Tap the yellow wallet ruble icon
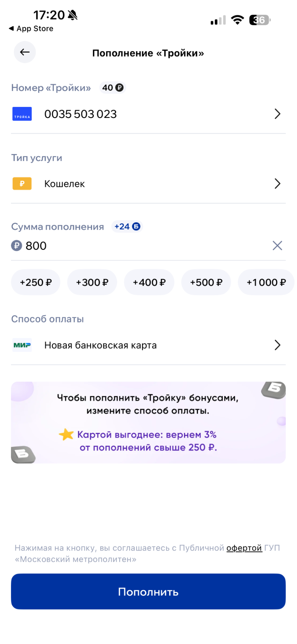Screen dimensions: 297x644 coord(22,184)
